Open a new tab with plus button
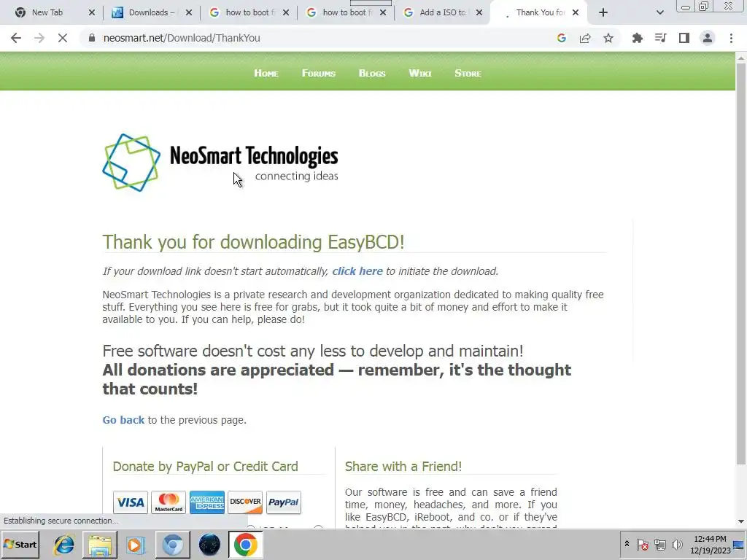The width and height of the screenshot is (747, 560). pos(603,13)
